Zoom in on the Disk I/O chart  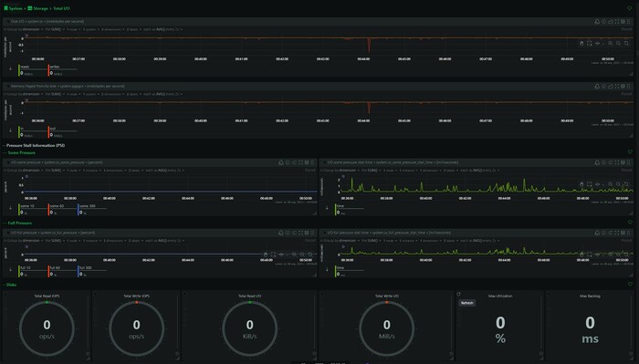point(610,43)
